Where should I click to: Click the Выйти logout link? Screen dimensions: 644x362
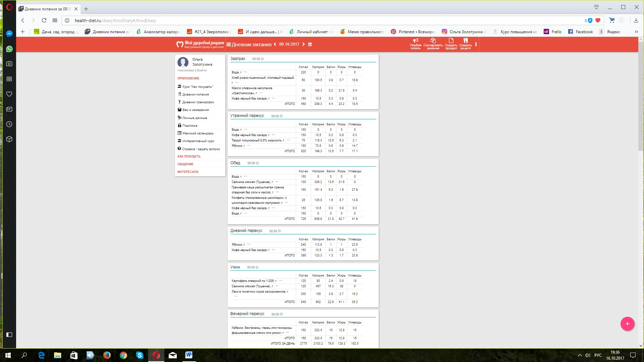(202, 70)
